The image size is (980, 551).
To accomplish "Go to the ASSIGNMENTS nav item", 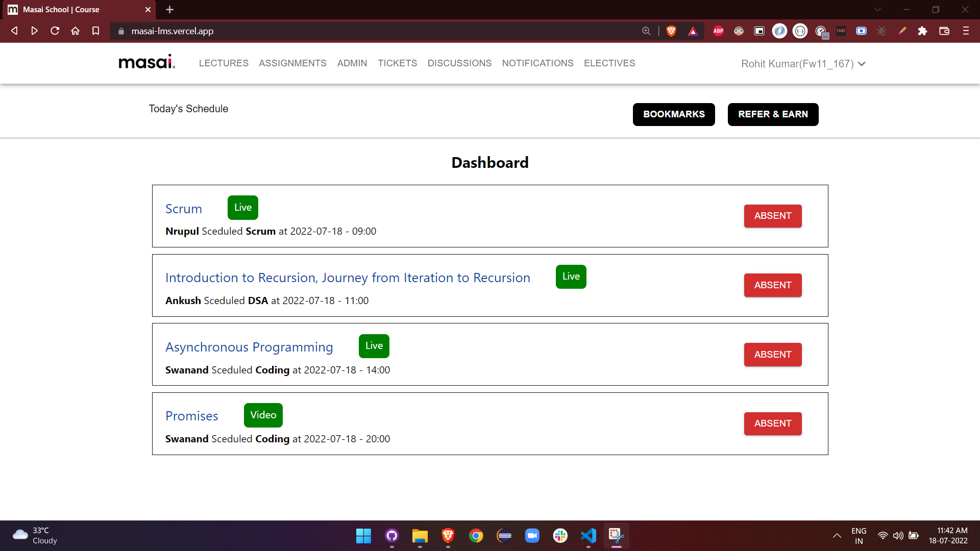I will click(292, 63).
